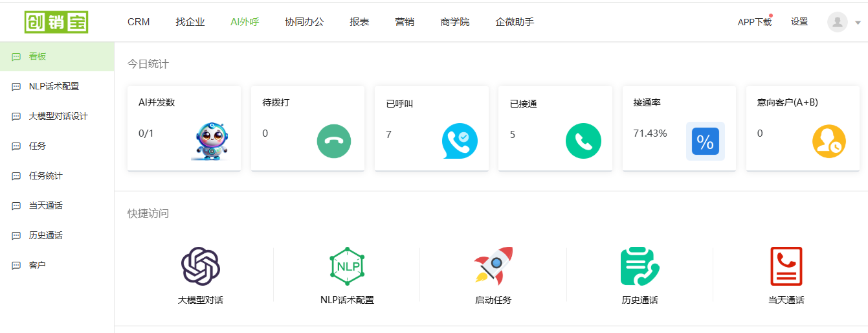Image resolution: width=868 pixels, height=333 pixels.
Task: Click the 创销宝 logo
Action: coord(56,22)
